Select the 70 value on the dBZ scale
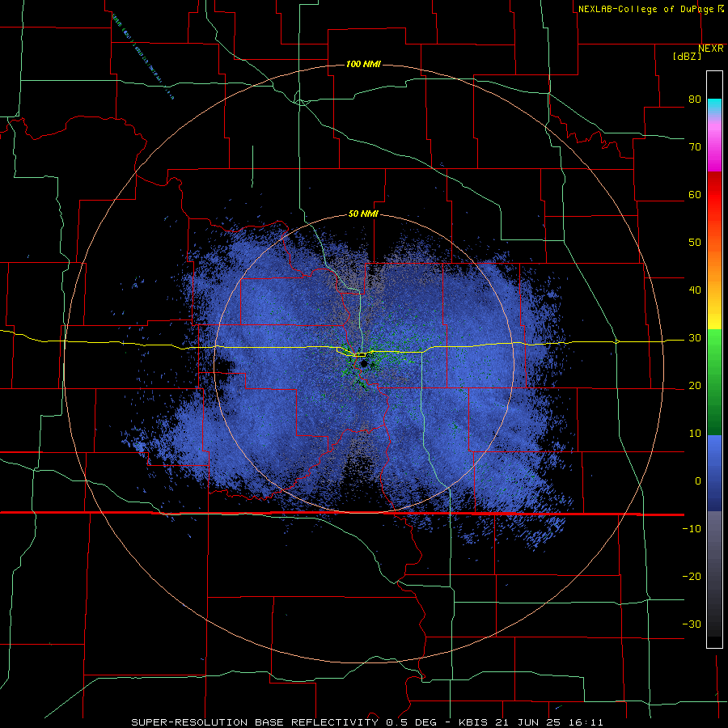Image resolution: width=728 pixels, height=728 pixels. click(695, 146)
